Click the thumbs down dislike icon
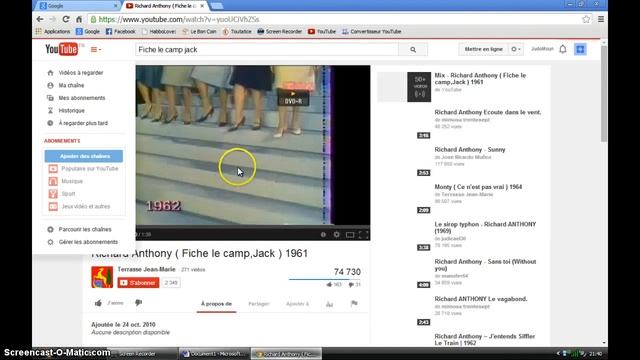 tap(138, 303)
